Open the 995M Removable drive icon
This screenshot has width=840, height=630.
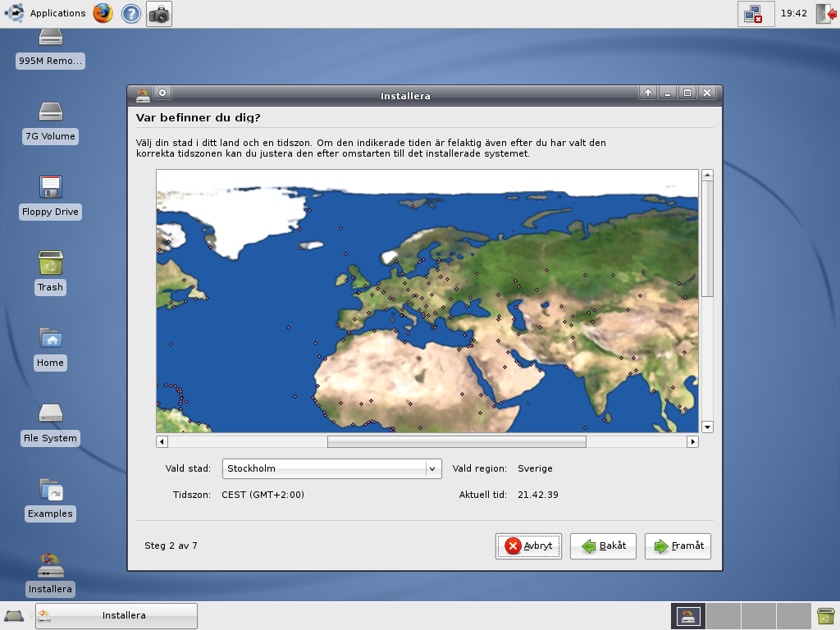coord(50,49)
